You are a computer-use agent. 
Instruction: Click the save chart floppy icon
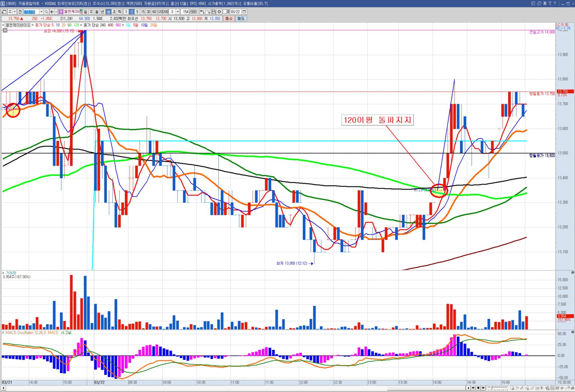[x=214, y=12]
